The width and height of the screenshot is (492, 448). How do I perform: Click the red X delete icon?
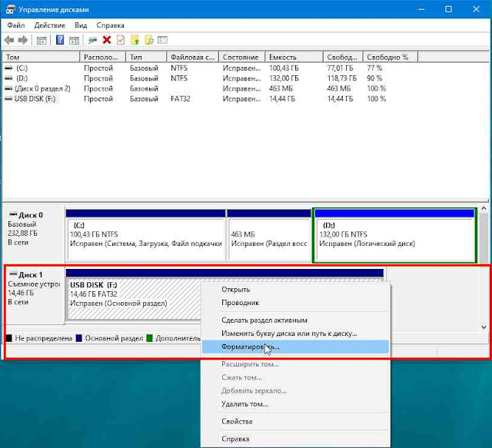(x=107, y=40)
